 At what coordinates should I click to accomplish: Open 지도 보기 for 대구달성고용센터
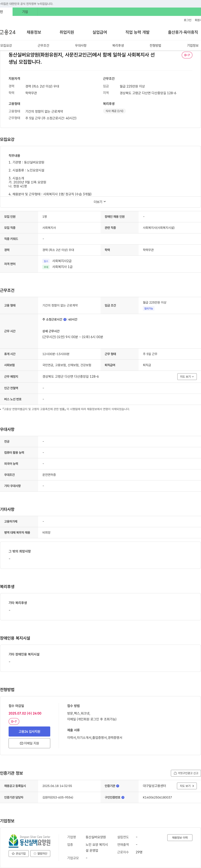point(187,786)
